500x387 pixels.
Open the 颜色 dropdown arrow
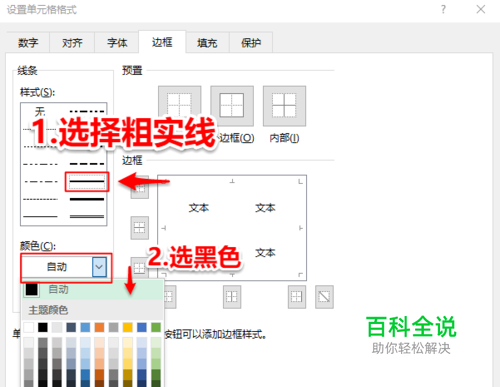(99, 267)
